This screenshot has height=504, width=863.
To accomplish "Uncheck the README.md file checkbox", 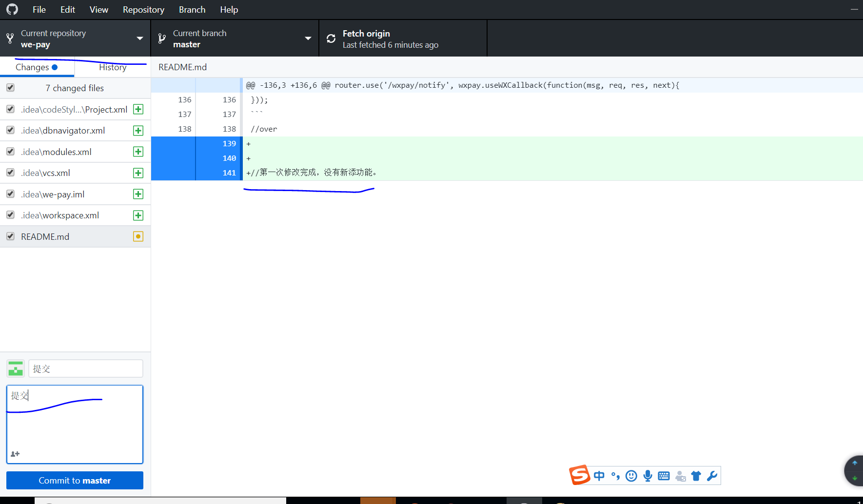I will click(10, 236).
